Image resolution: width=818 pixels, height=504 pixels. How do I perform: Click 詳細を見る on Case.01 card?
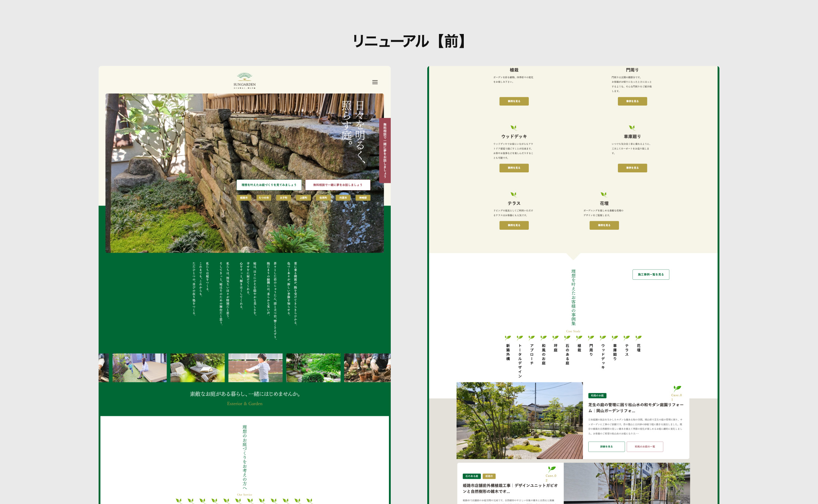[606, 447]
